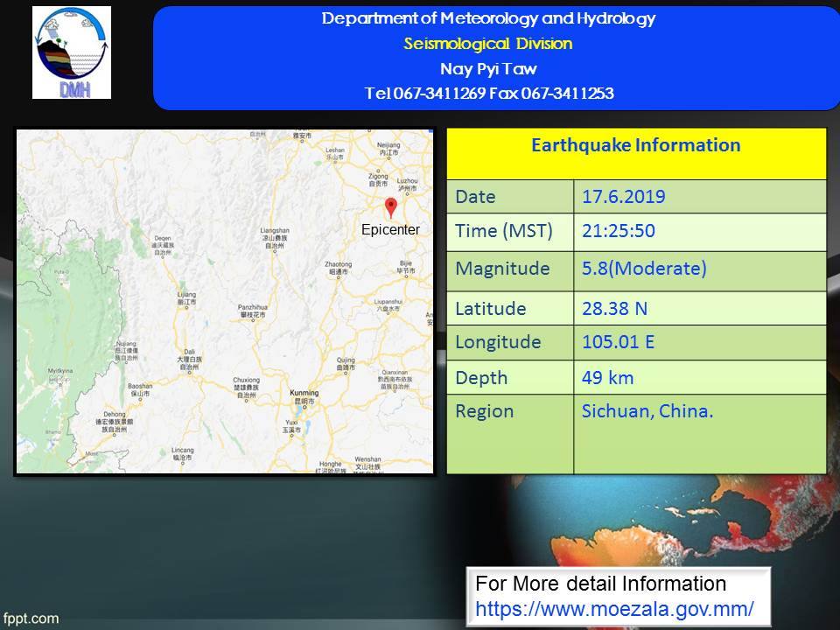Select the Earthquake Information table header
Viewport: 840px width, 630px height.
[x=636, y=145]
